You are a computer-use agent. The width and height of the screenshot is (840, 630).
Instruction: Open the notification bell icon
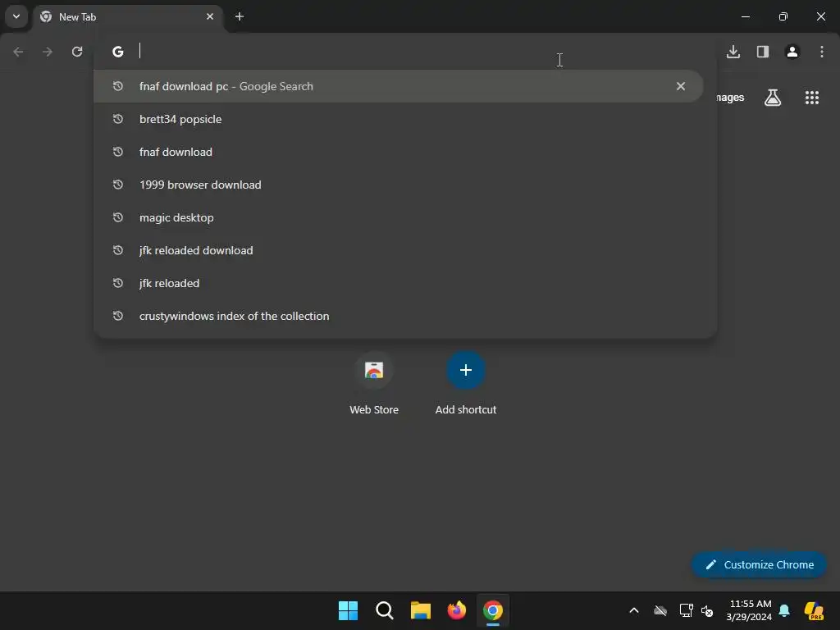tap(784, 610)
